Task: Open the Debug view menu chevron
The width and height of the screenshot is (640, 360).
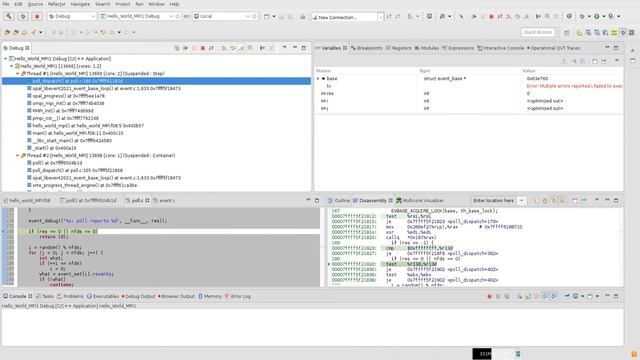Action: (x=284, y=48)
